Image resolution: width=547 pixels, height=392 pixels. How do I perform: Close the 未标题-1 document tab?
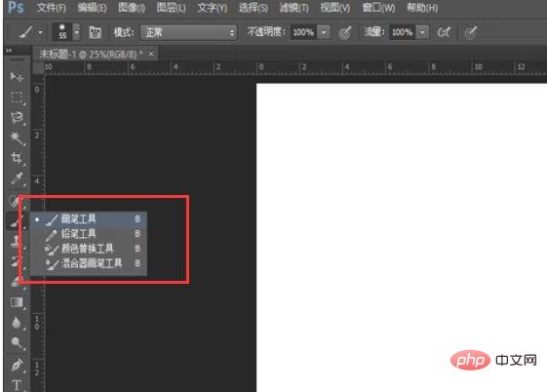click(x=151, y=54)
